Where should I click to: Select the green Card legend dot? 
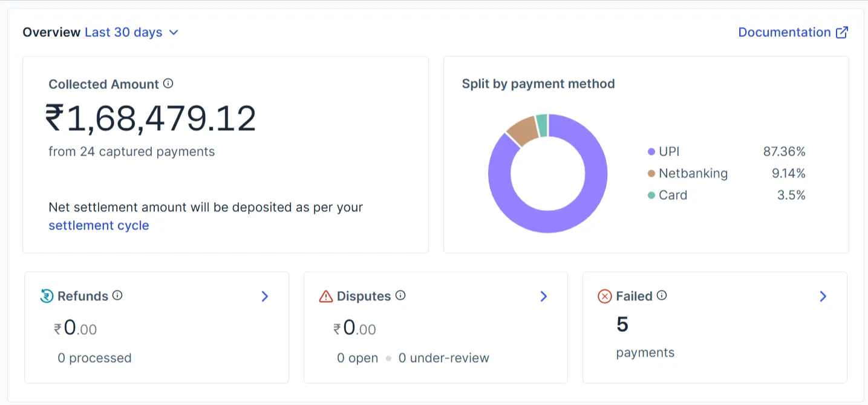[651, 196]
